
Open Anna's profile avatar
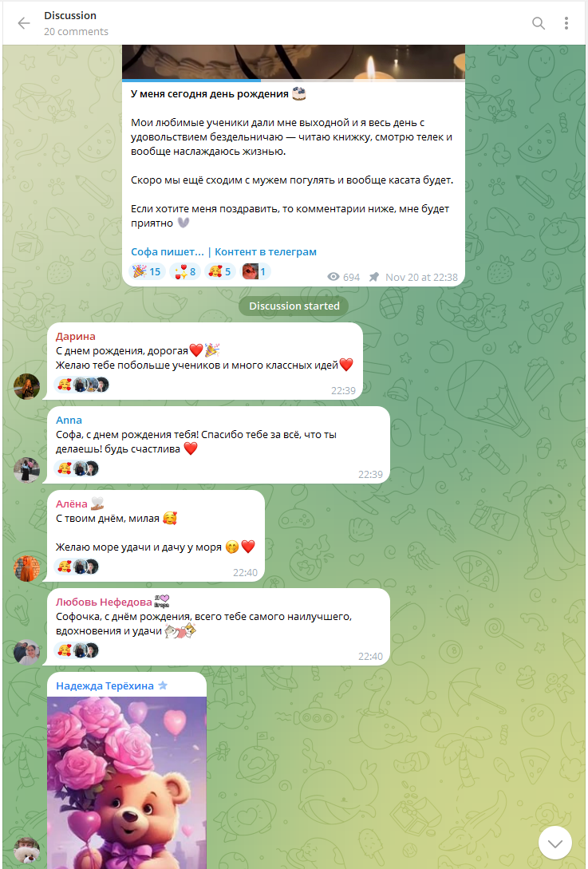(x=26, y=470)
